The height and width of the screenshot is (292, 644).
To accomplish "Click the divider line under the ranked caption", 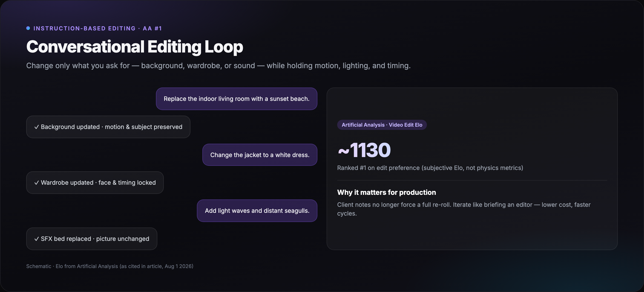I will (x=472, y=180).
